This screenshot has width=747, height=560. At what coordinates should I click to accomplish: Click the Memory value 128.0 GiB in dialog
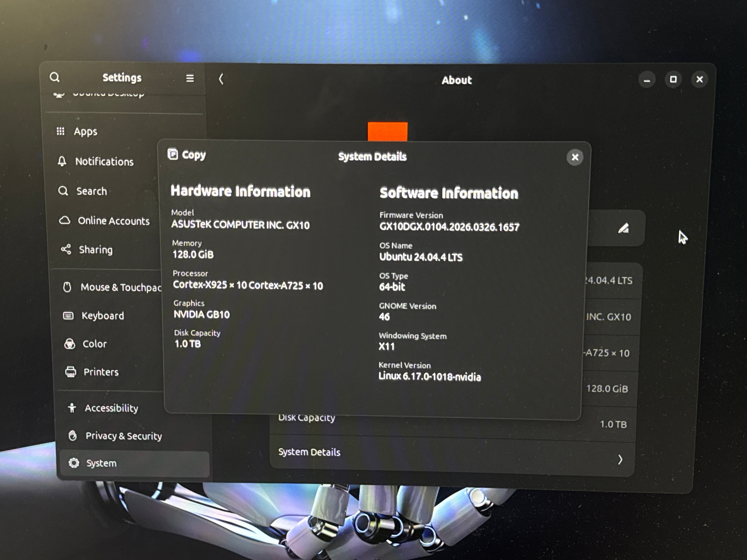click(x=193, y=255)
